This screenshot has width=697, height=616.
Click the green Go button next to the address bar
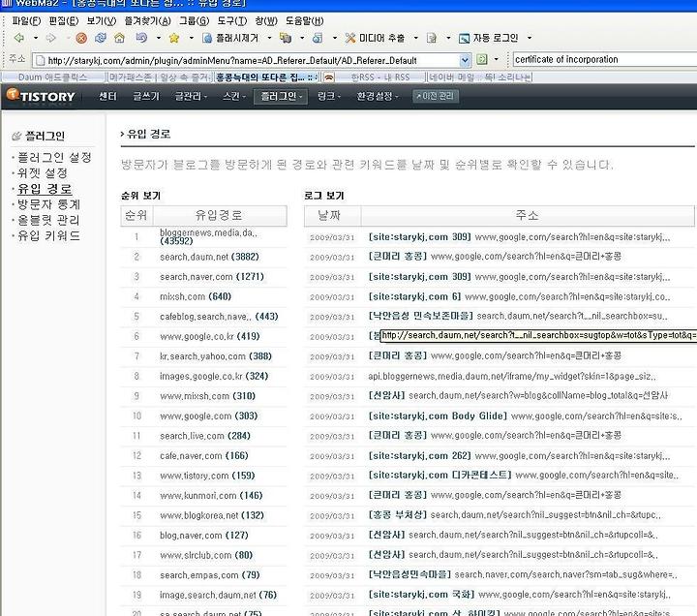pos(482,59)
